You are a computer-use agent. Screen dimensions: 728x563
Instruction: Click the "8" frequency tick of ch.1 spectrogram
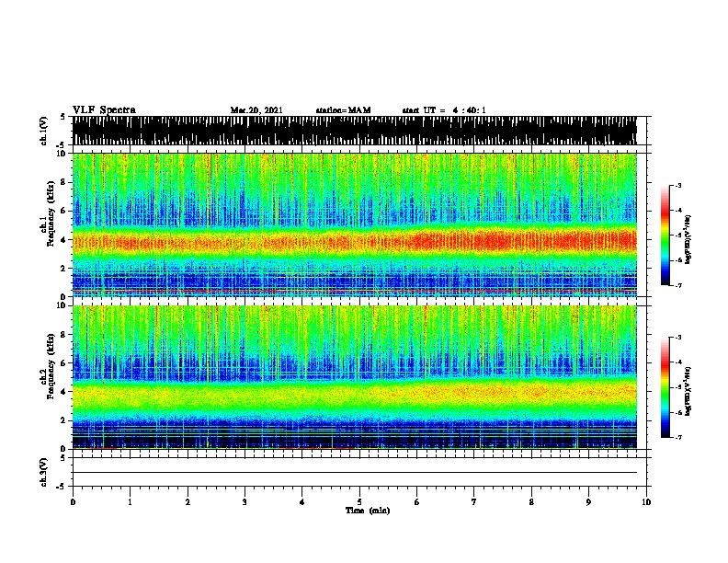(x=64, y=182)
